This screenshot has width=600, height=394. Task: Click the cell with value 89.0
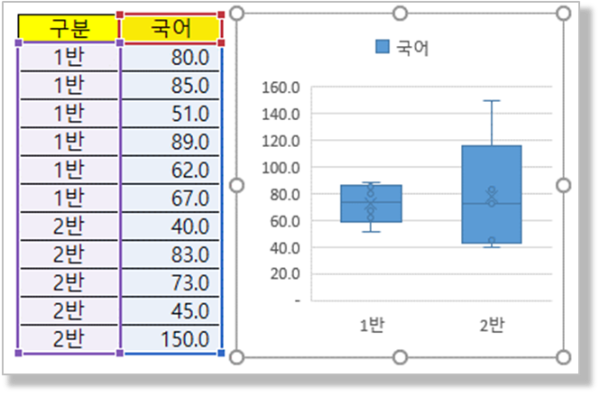click(x=171, y=142)
